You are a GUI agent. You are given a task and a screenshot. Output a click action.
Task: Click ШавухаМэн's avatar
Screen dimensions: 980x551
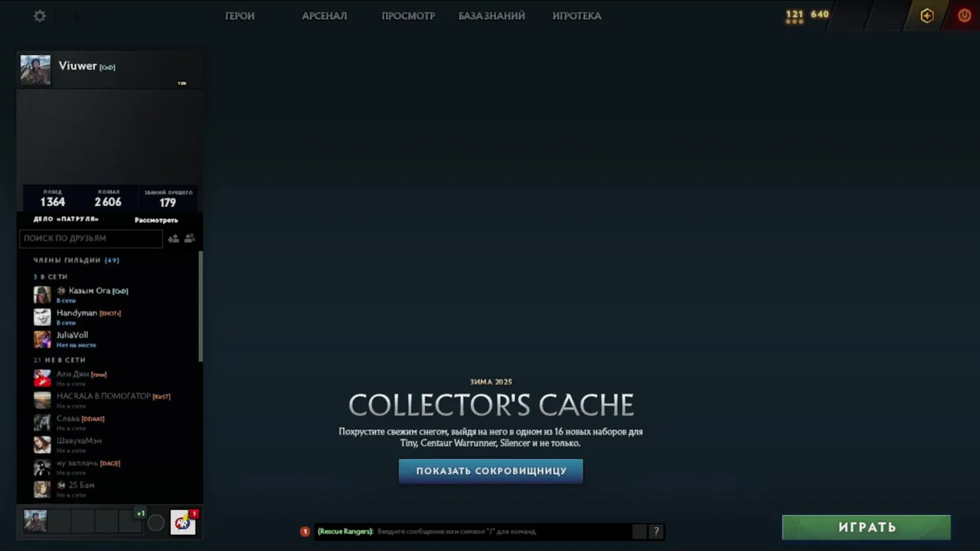(x=42, y=445)
